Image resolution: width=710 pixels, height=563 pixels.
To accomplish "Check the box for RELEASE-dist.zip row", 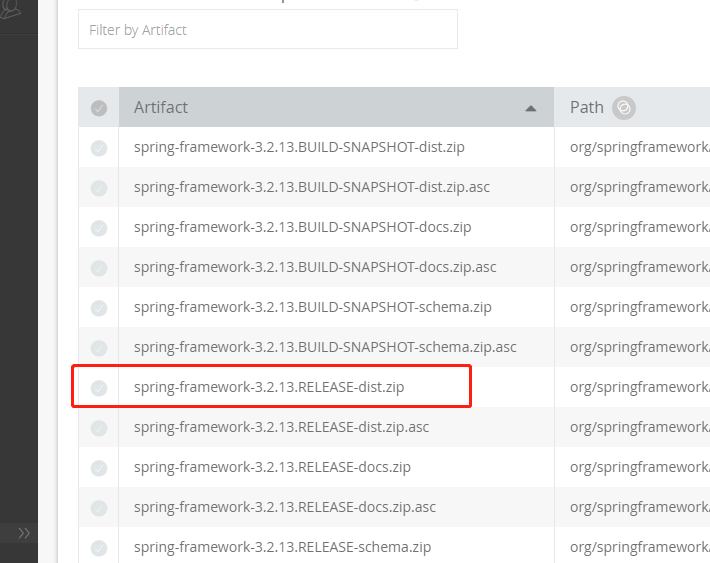I will (99, 388).
